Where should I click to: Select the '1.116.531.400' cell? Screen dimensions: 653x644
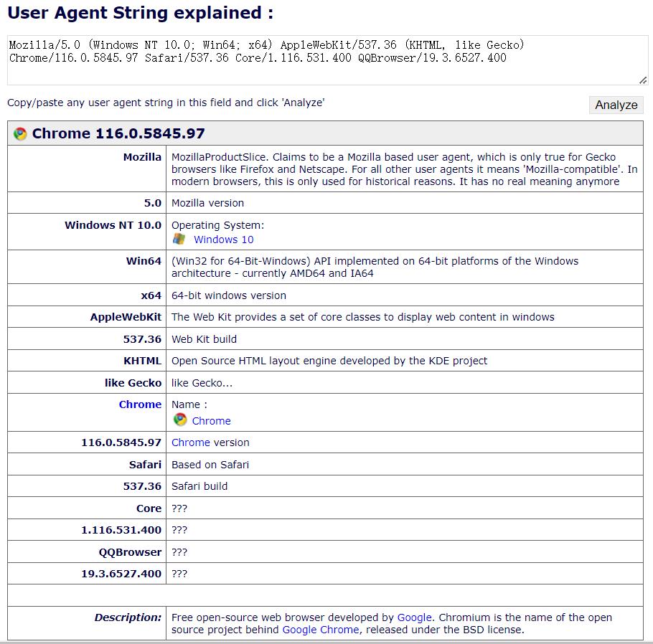click(87, 529)
